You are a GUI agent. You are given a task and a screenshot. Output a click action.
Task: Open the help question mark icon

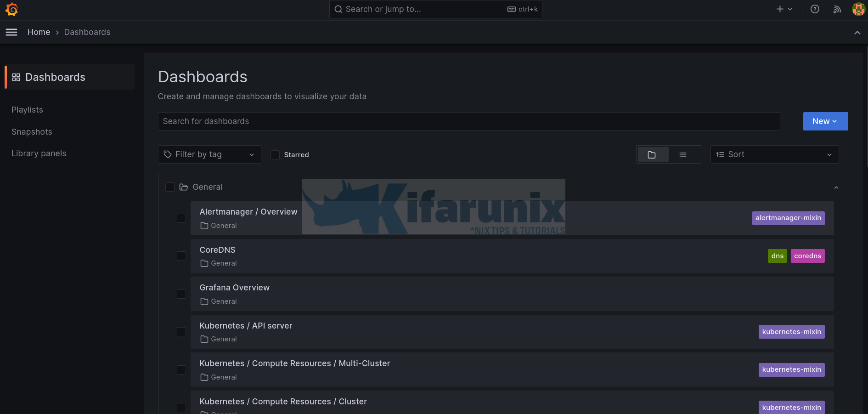point(815,9)
